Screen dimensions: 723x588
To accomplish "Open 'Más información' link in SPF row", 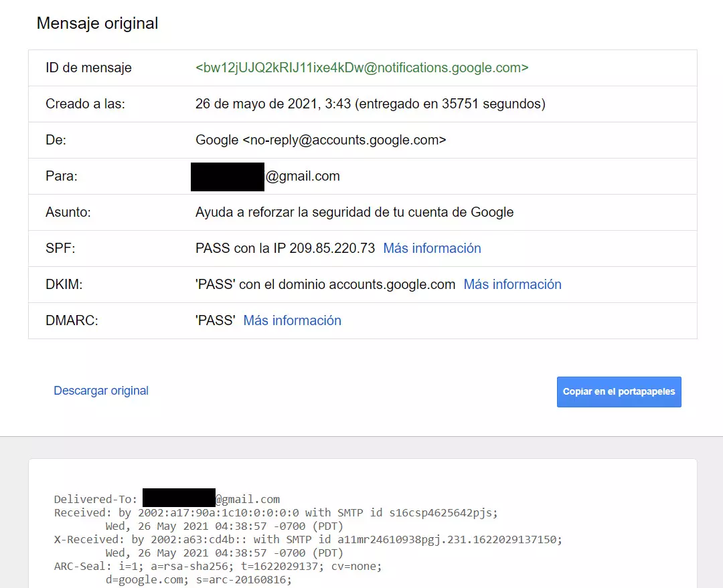I will tap(432, 248).
